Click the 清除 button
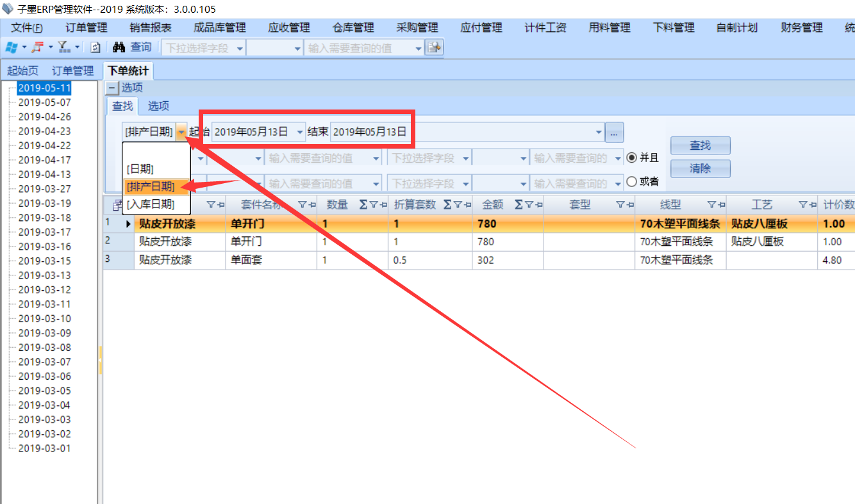Image resolution: width=855 pixels, height=504 pixels. point(700,169)
